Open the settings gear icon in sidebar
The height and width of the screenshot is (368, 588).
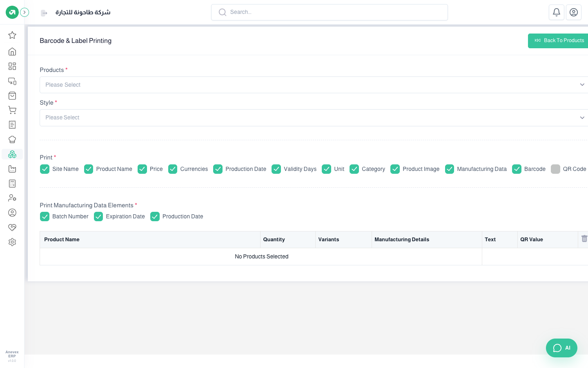click(x=12, y=242)
